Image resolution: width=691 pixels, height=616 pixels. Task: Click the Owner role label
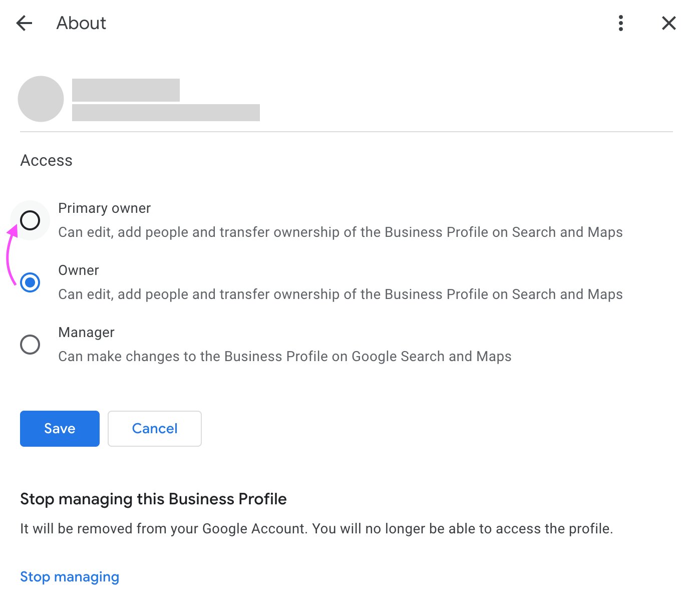point(78,270)
